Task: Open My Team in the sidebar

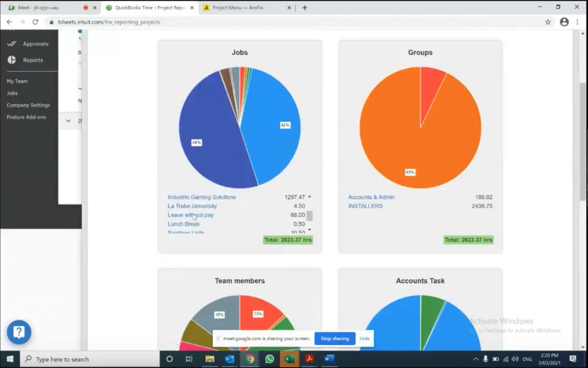Action: [x=17, y=81]
